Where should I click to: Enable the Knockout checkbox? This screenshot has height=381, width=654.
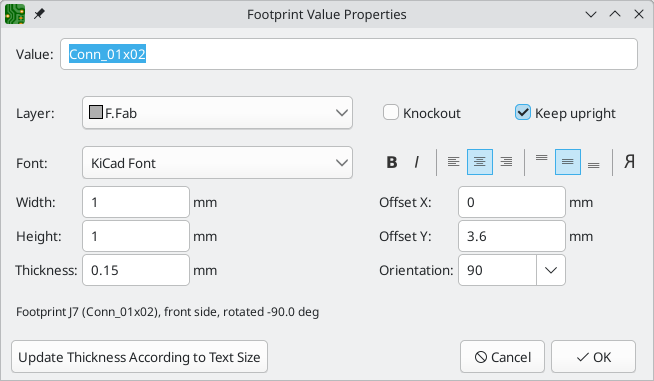point(391,113)
